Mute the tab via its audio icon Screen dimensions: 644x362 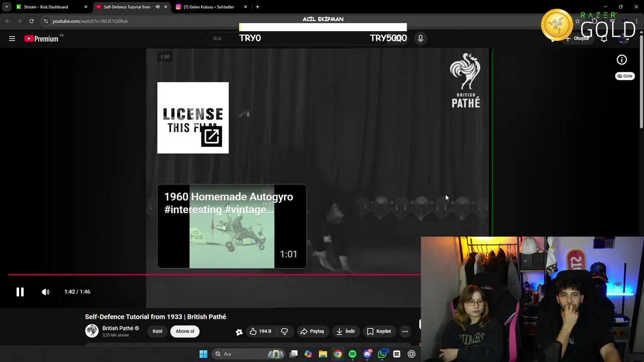[157, 7]
